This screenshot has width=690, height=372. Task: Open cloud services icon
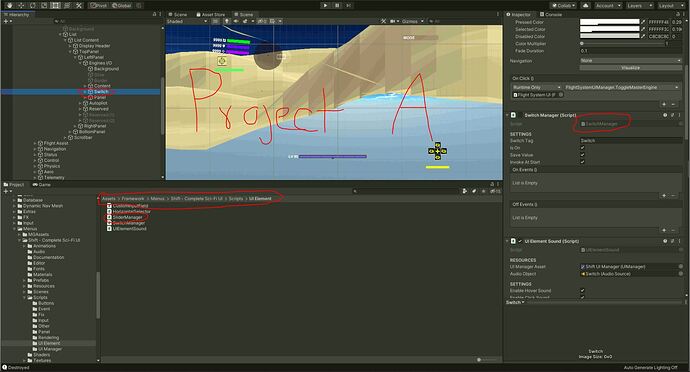[585, 5]
